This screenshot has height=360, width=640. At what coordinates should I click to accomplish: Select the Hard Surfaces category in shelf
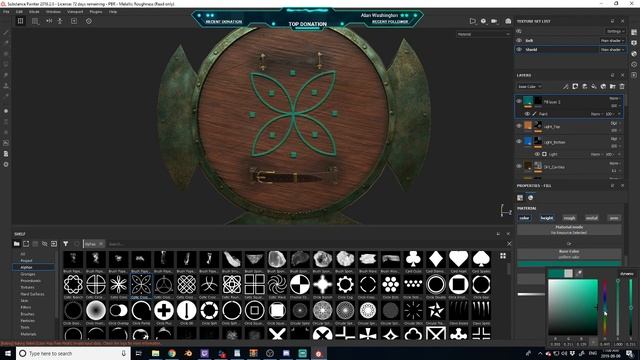tap(33, 294)
